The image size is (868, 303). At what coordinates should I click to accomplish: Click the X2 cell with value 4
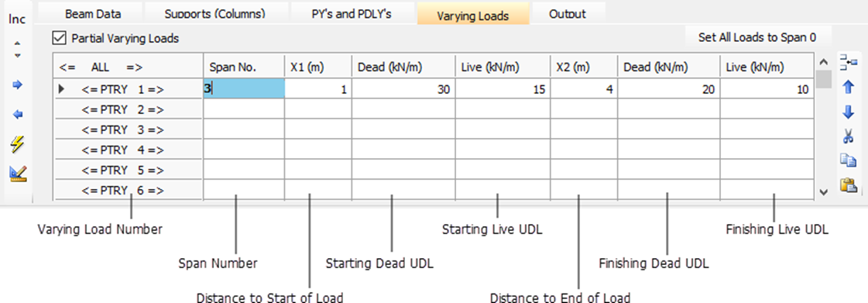(x=584, y=88)
